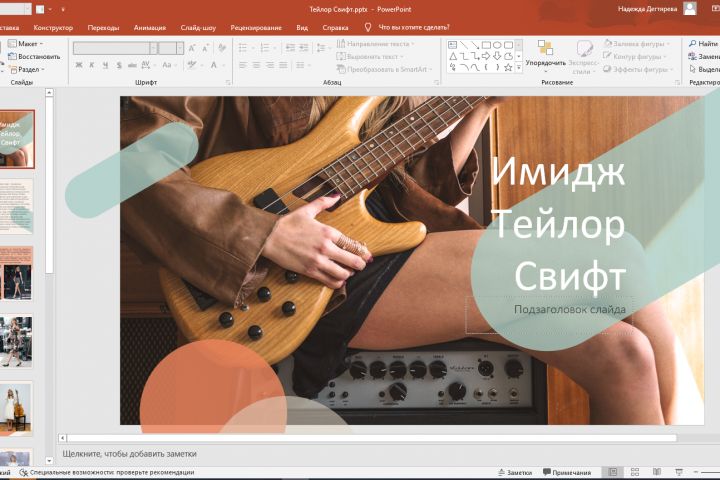Center the paragraph text
Viewport: 720px width, 480px height.
tap(256, 65)
